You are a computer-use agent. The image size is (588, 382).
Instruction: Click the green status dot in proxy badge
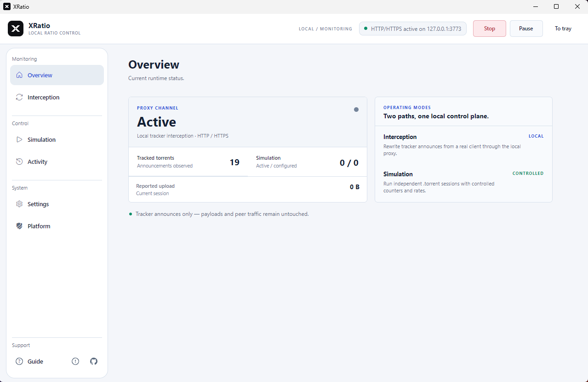tap(366, 29)
